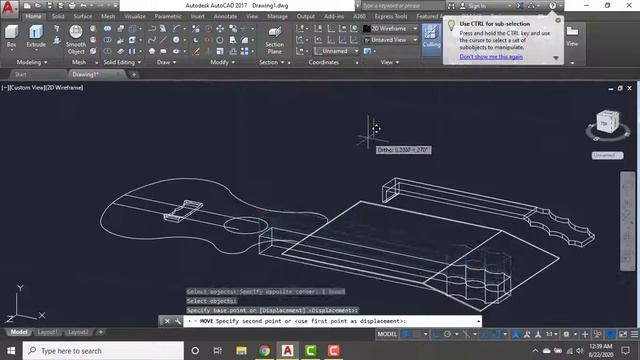Switch to the Solid ribbon tab

pyautogui.click(x=58, y=16)
